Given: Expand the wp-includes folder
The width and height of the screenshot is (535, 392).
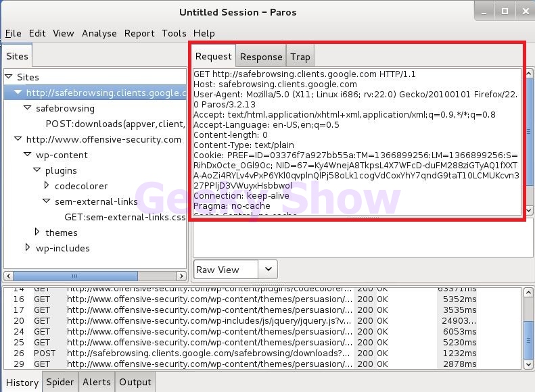Looking at the screenshot, I should click(x=28, y=247).
